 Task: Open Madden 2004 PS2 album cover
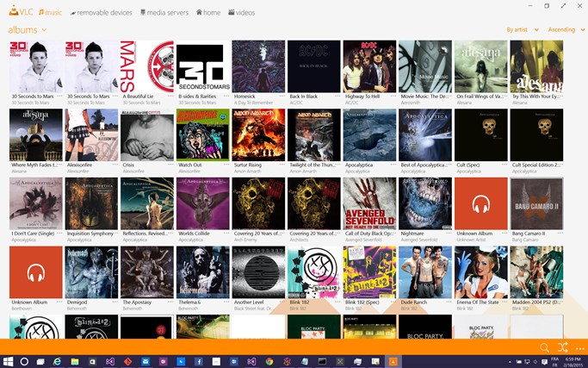click(x=536, y=272)
